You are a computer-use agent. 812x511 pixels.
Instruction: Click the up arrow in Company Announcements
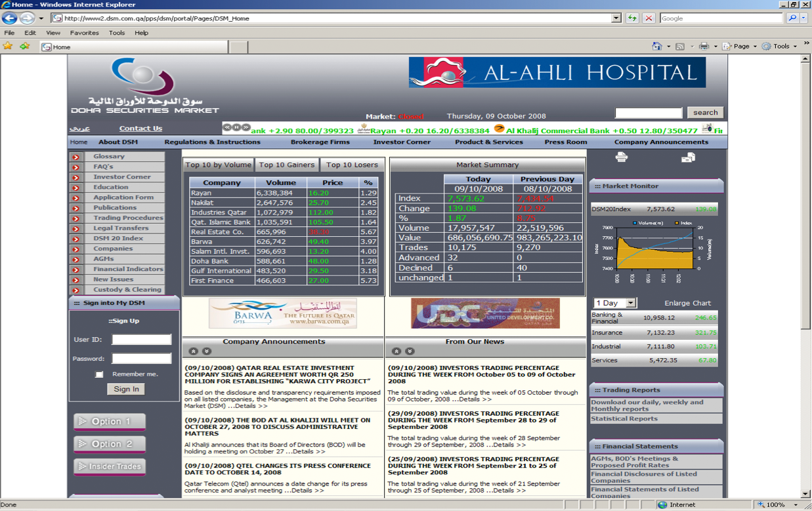click(193, 352)
